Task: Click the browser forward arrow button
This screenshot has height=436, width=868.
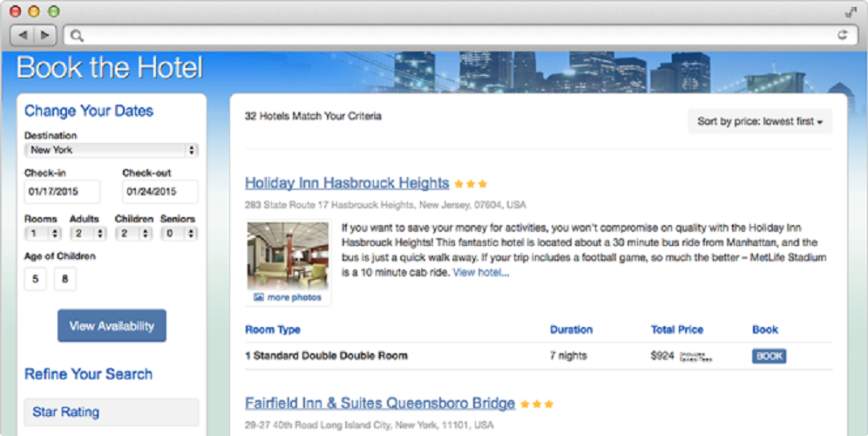Action: coord(45,35)
